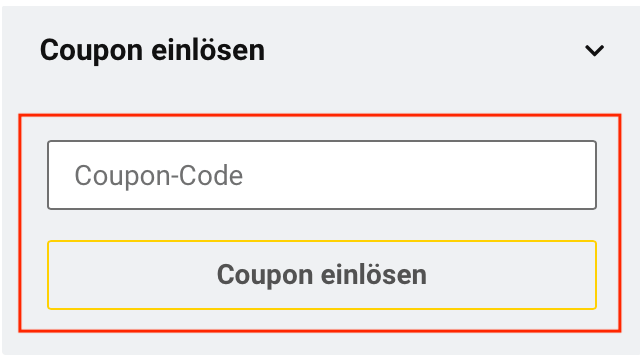This screenshot has height=360, width=640.
Task: Click the downward chevron arrow icon
Action: pyautogui.click(x=594, y=51)
